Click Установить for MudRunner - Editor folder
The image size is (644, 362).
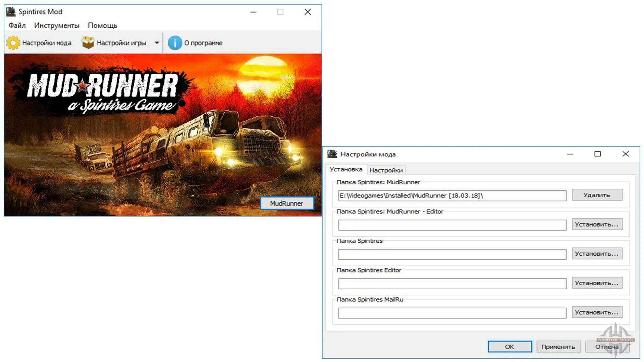(x=597, y=224)
